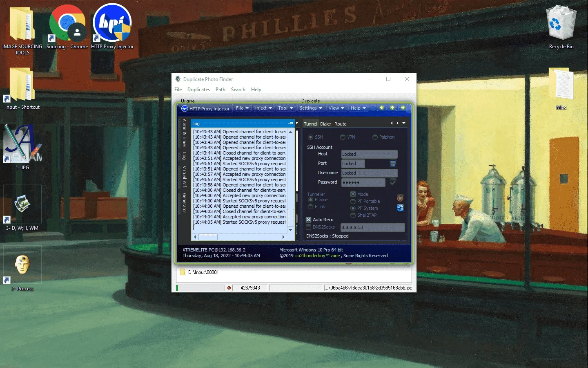Click the folder icon beside D:\Input\00001
The height and width of the screenshot is (368, 588).
(x=183, y=272)
